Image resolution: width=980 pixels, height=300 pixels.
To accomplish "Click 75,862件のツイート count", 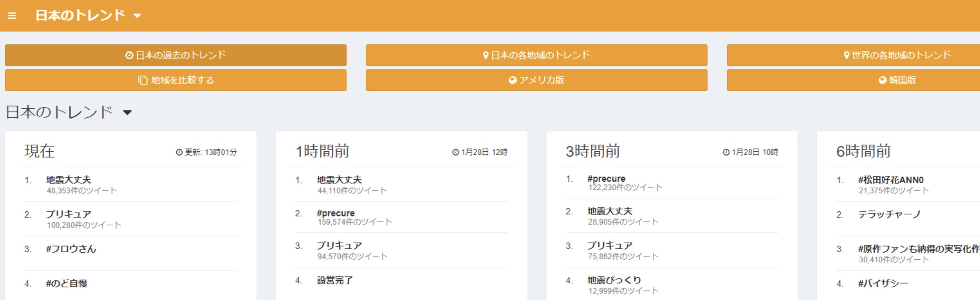I will 623,256.
